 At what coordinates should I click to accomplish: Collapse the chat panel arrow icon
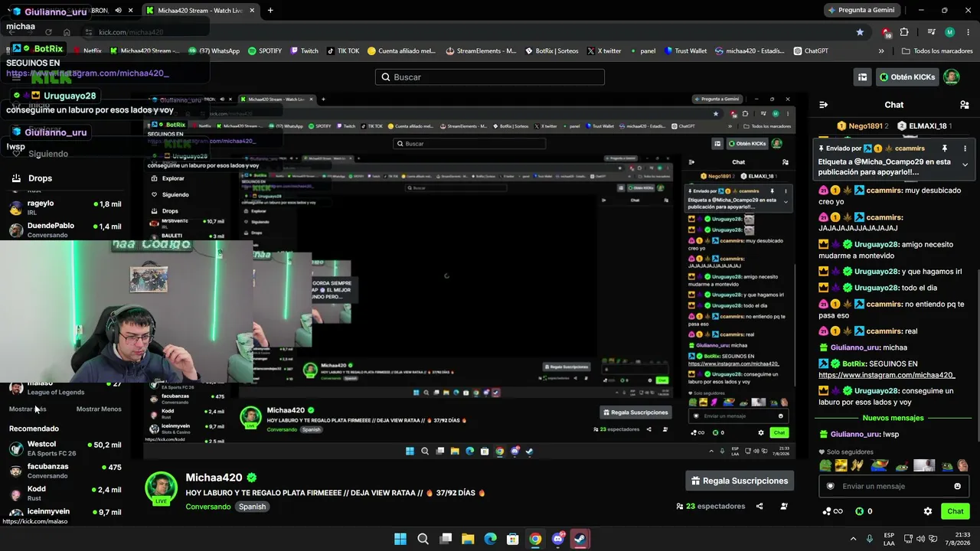(x=823, y=105)
